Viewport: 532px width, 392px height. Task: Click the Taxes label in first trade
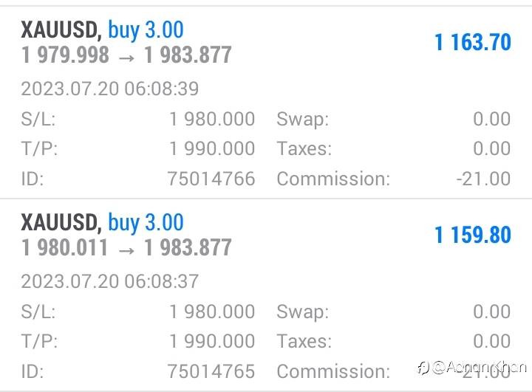pos(304,148)
